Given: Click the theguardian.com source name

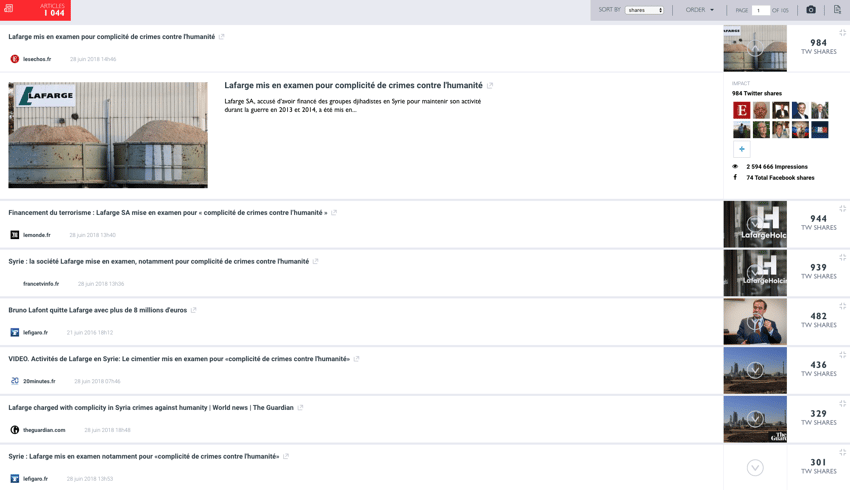Looking at the screenshot, I should pos(44,430).
